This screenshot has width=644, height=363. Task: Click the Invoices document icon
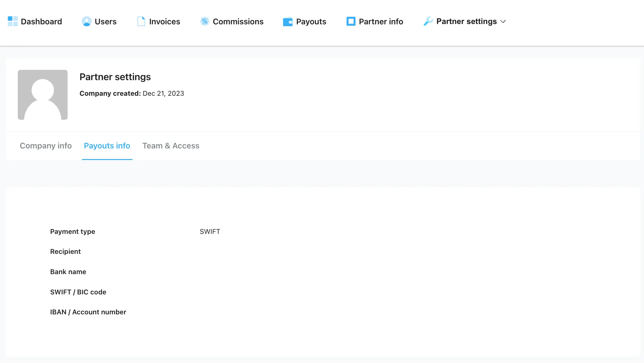pos(141,21)
